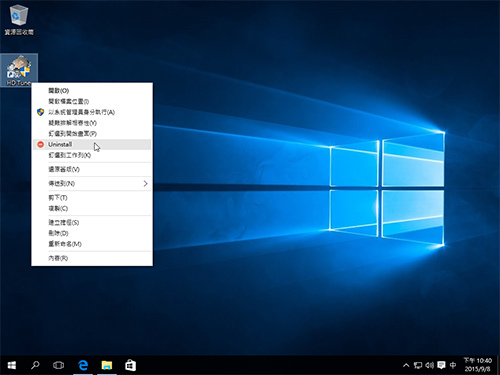Pin to Start via entry (P)
500x375 pixels.
pos(92,133)
